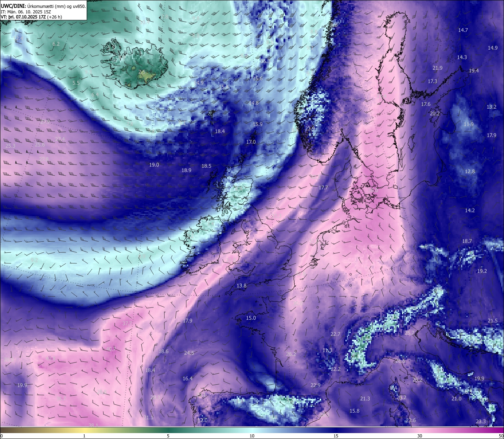Click the map value 14.3

click(x=462, y=57)
